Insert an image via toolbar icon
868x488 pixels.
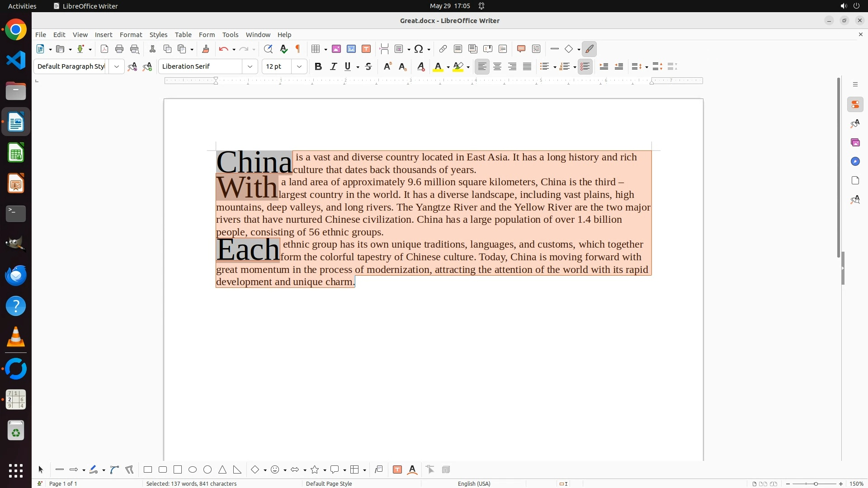(336, 49)
